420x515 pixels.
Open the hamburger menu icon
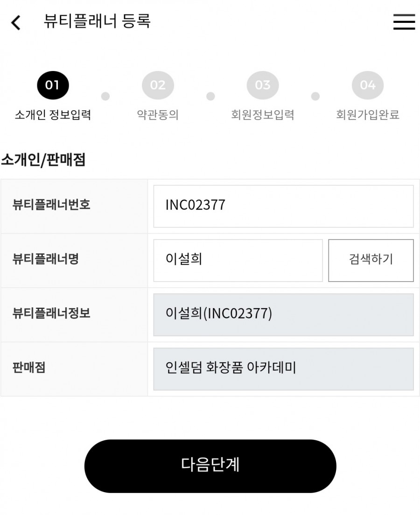pos(404,21)
